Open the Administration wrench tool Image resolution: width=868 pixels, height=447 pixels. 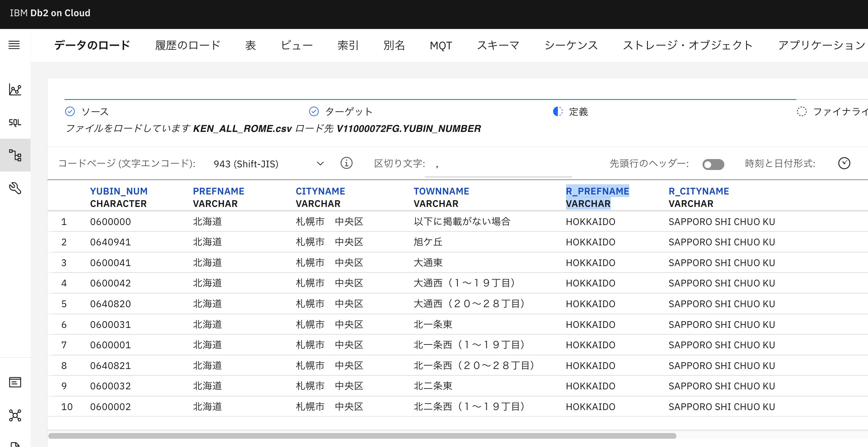pos(15,188)
